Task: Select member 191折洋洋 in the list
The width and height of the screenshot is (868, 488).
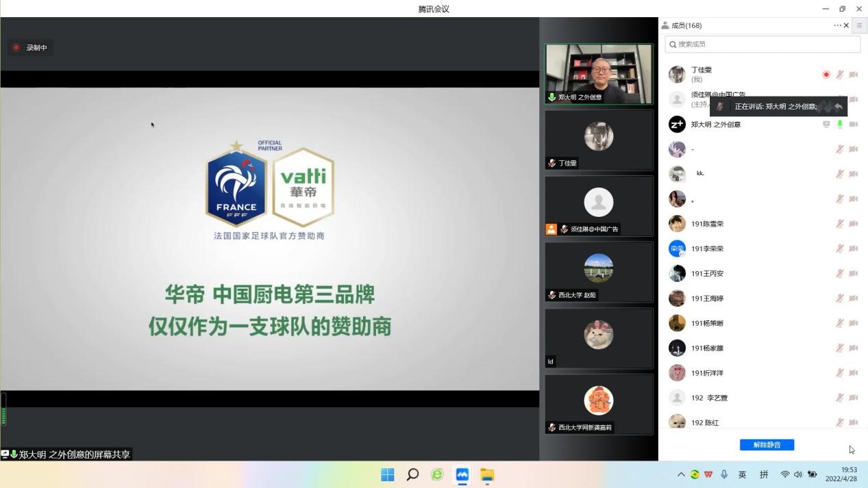Action: tap(762, 373)
